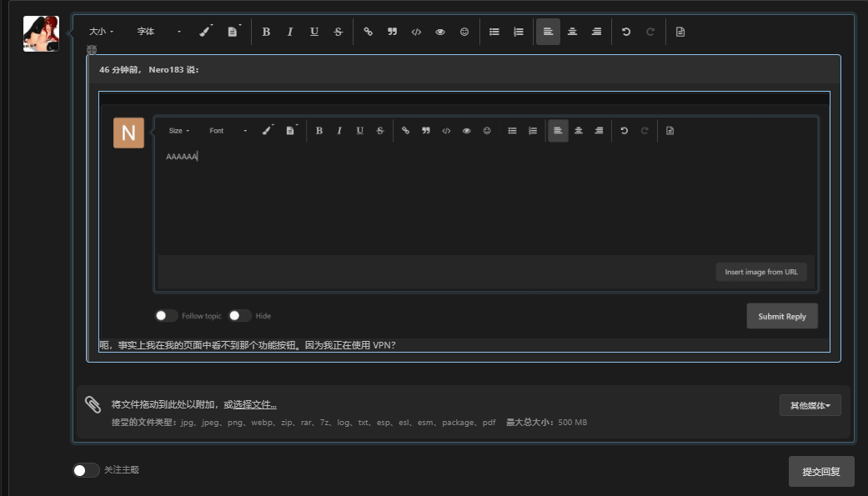Align text left using the top toolbar
Screen dimensions: 868x496
coord(548,32)
